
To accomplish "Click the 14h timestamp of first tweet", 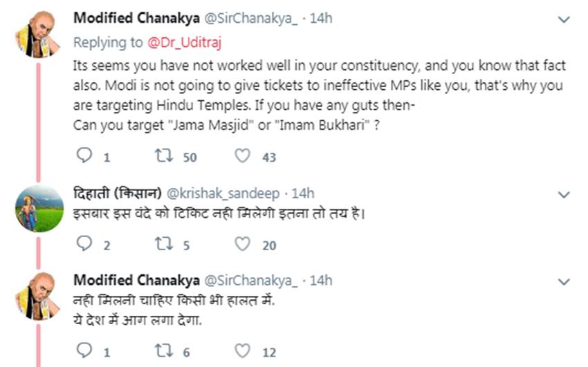I will click(x=321, y=18).
